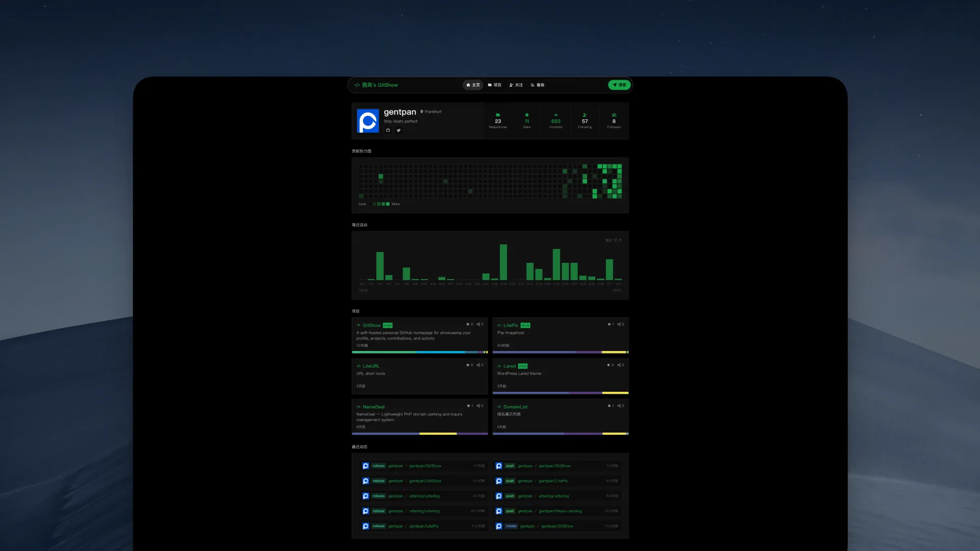
Task: Click the 'WordPress Lared theme' description text
Action: pyautogui.click(x=519, y=374)
